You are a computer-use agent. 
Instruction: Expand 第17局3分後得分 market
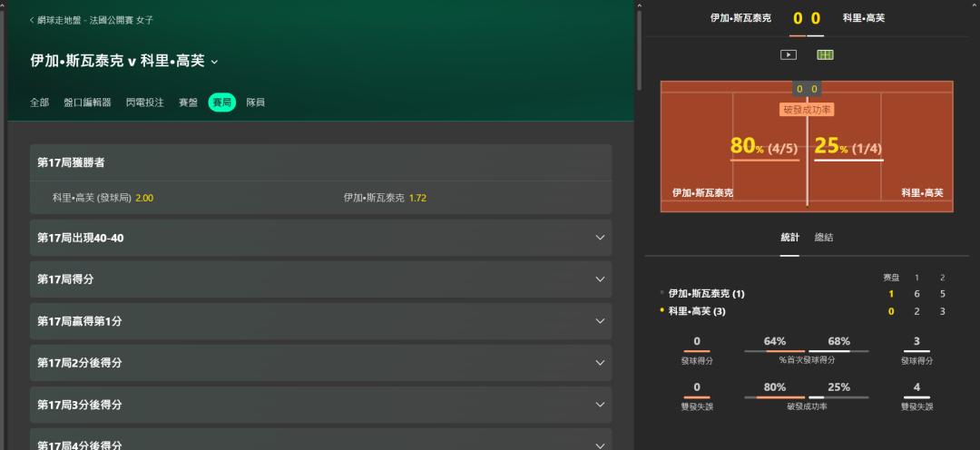click(599, 405)
